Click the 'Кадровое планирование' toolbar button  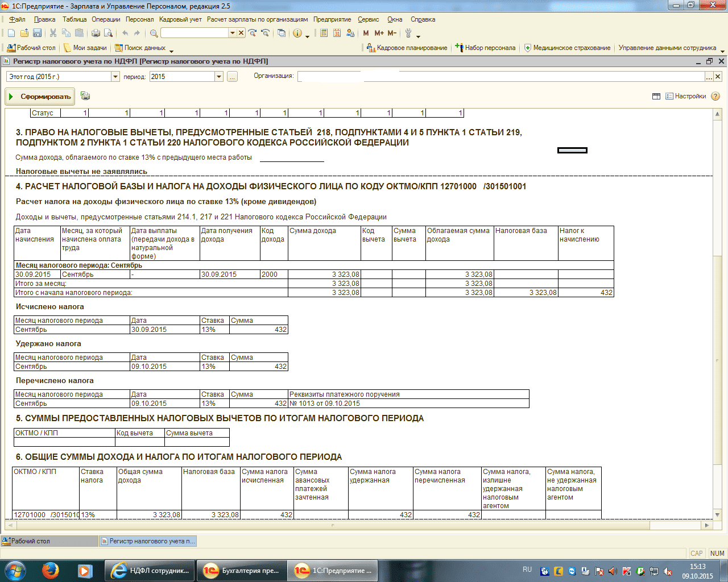tap(407, 48)
